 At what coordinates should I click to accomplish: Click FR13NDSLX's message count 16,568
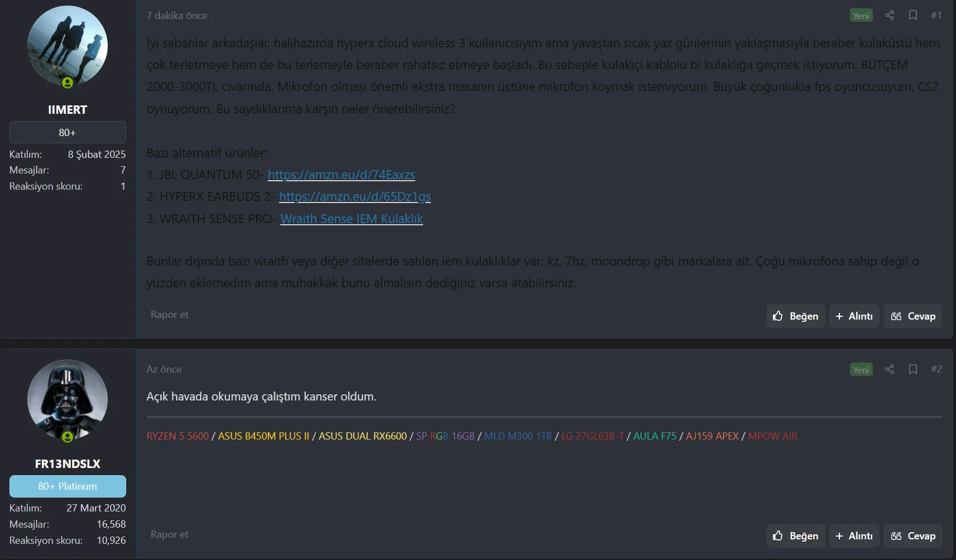(x=111, y=524)
